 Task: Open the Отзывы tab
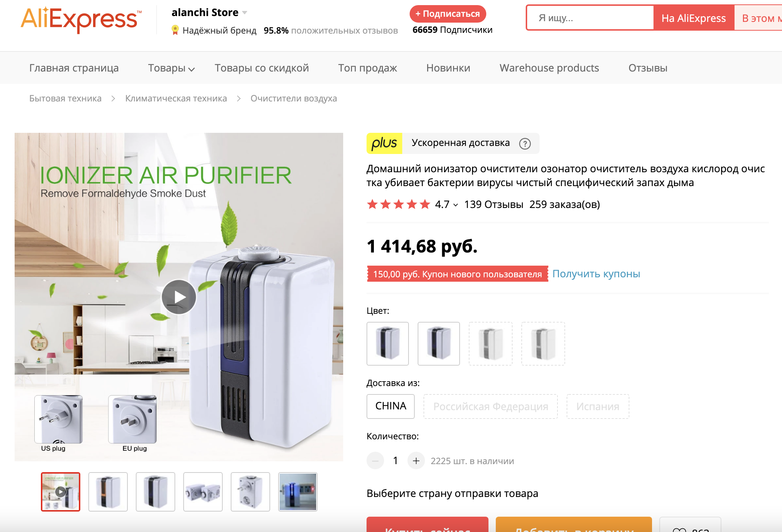(x=648, y=68)
